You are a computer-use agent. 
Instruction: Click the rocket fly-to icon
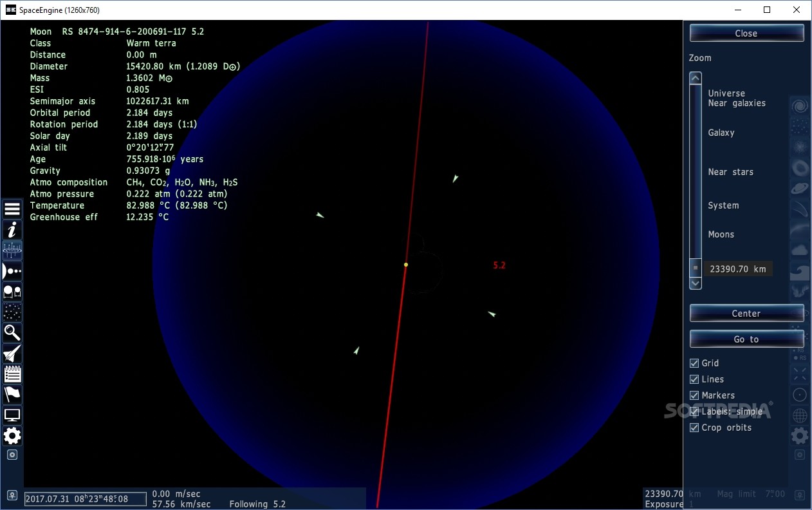pos(12,354)
